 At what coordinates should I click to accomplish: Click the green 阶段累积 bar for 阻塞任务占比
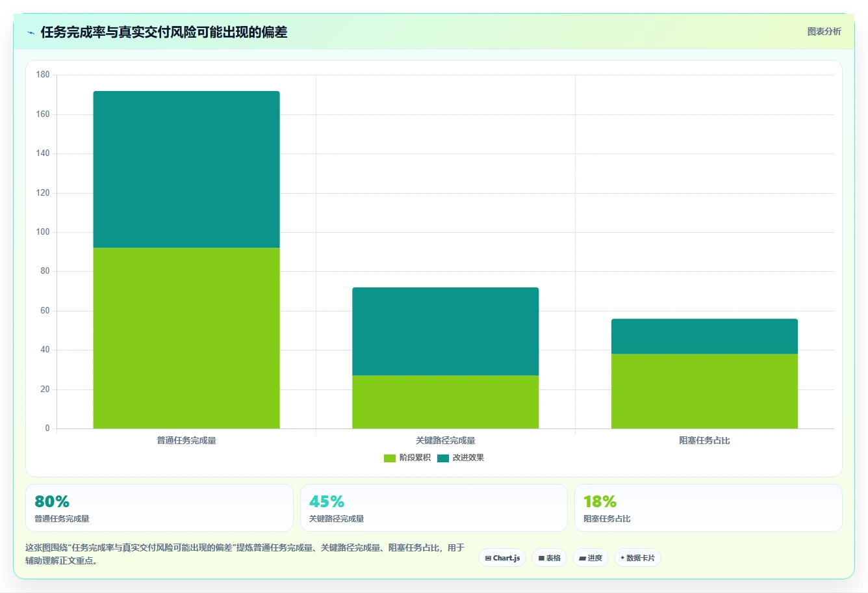click(704, 391)
